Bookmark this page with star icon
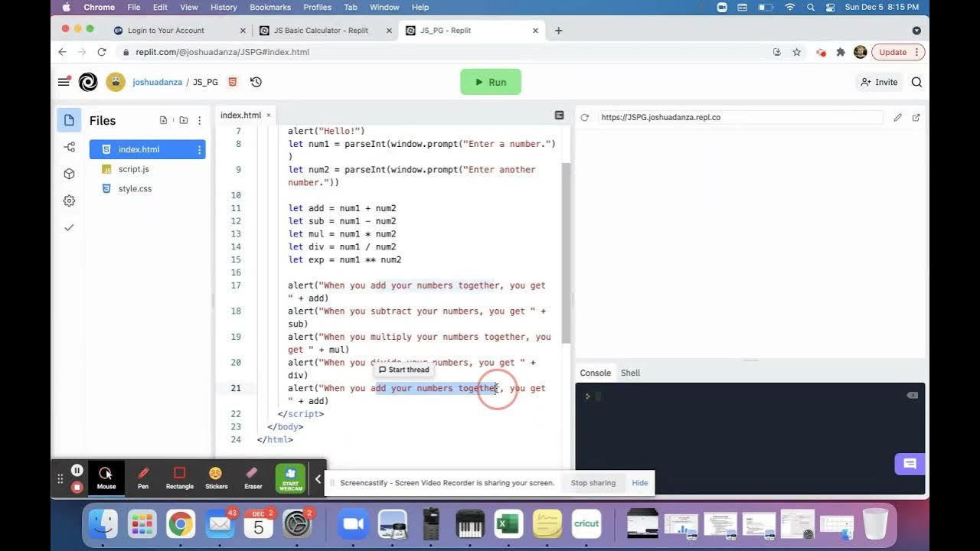 (x=796, y=52)
